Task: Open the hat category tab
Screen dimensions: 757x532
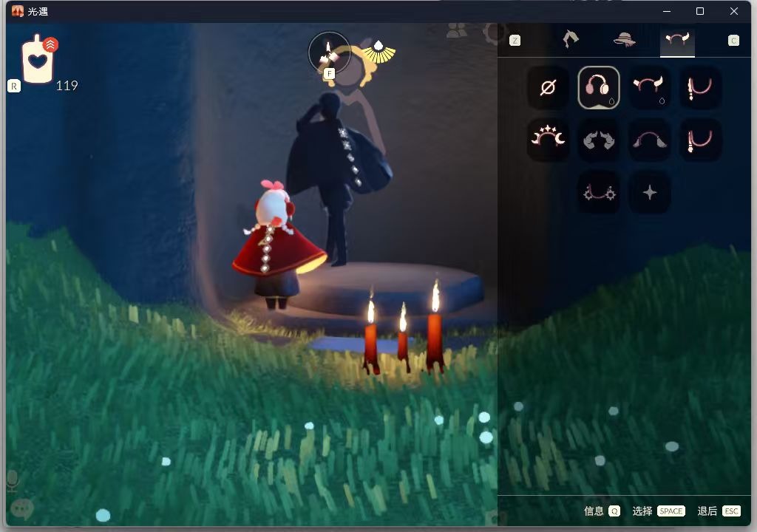Action: 624,40
